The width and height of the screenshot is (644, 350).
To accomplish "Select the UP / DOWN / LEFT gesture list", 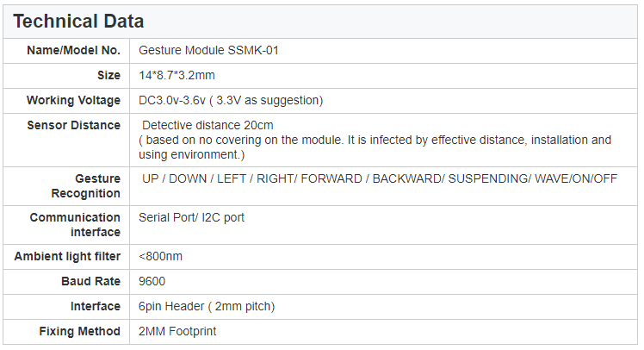I will pyautogui.click(x=380, y=179).
